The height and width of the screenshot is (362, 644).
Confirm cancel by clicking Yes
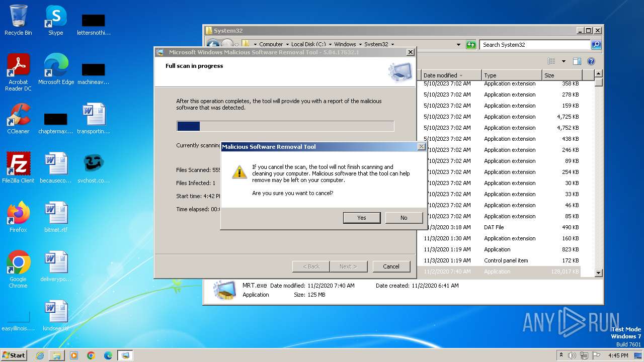(361, 218)
